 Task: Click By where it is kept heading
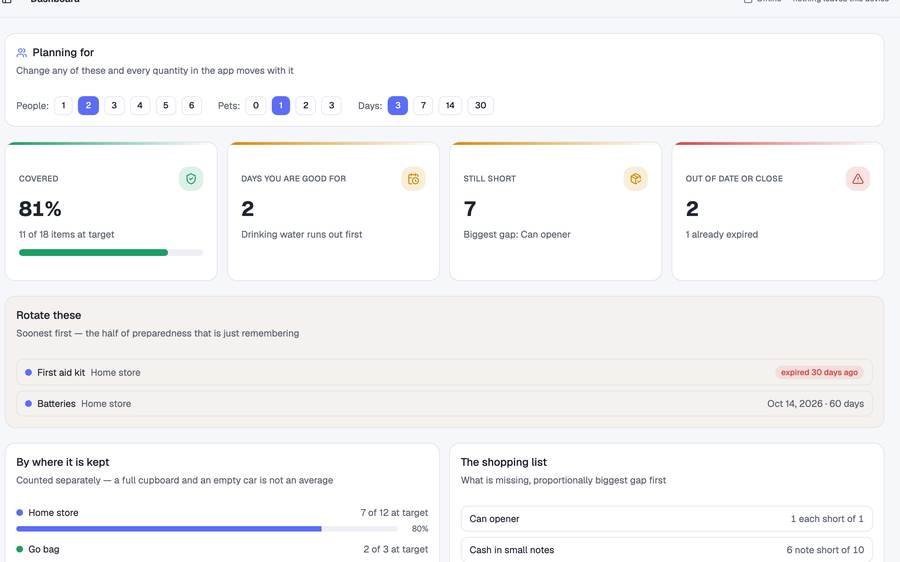63,462
